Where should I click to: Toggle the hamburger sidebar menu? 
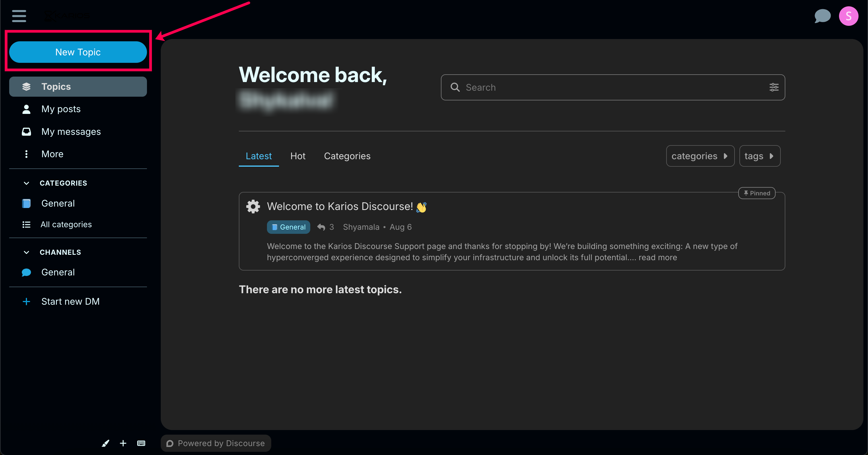[19, 16]
